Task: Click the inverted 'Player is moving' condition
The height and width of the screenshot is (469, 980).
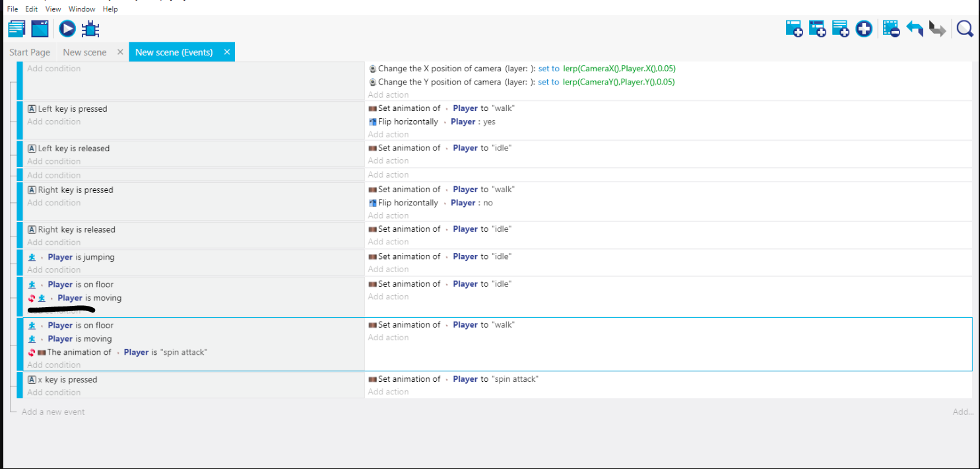Action: point(89,298)
